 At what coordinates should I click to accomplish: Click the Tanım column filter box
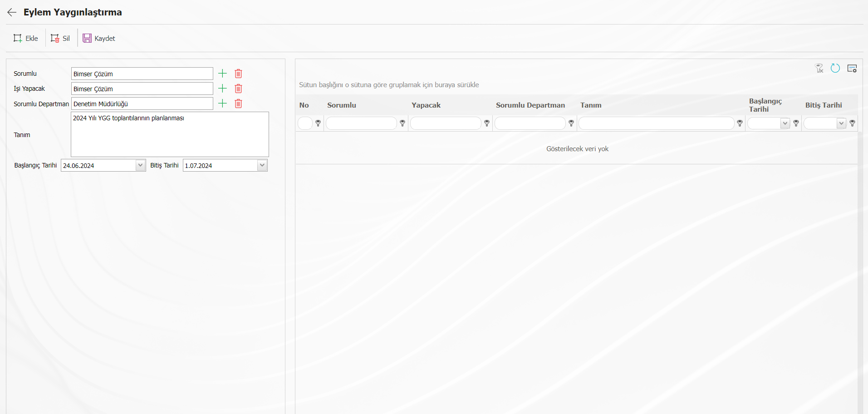[x=657, y=123]
